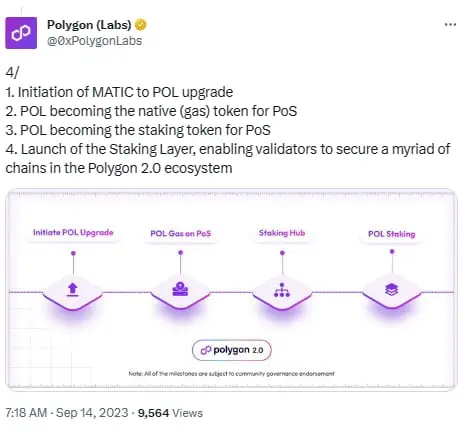Click the gas token icon under POL Gas on PoS
466x434 pixels.
click(180, 289)
